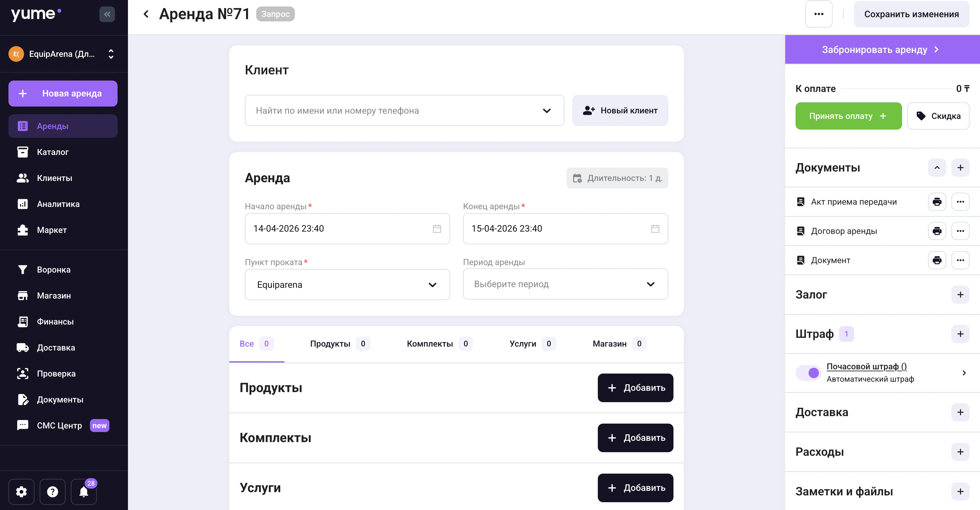Click the client search input field
Screen dimensions: 980x510
coord(396,111)
